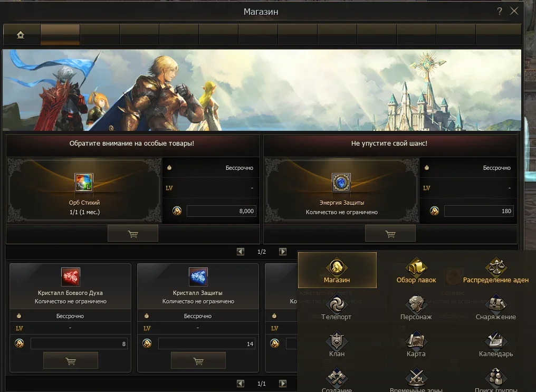Screen dimensions: 536x392
Task: Open the shop home tab
Action: tap(21, 34)
